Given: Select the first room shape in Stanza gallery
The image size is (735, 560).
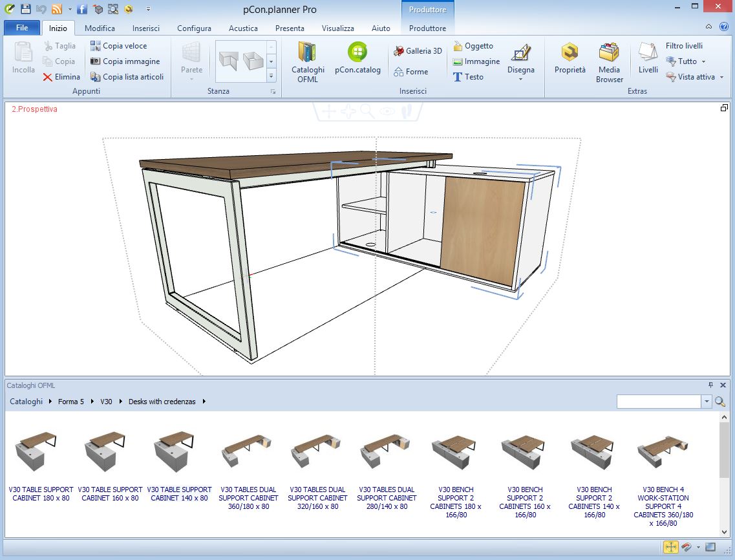Looking at the screenshot, I should 228,61.
